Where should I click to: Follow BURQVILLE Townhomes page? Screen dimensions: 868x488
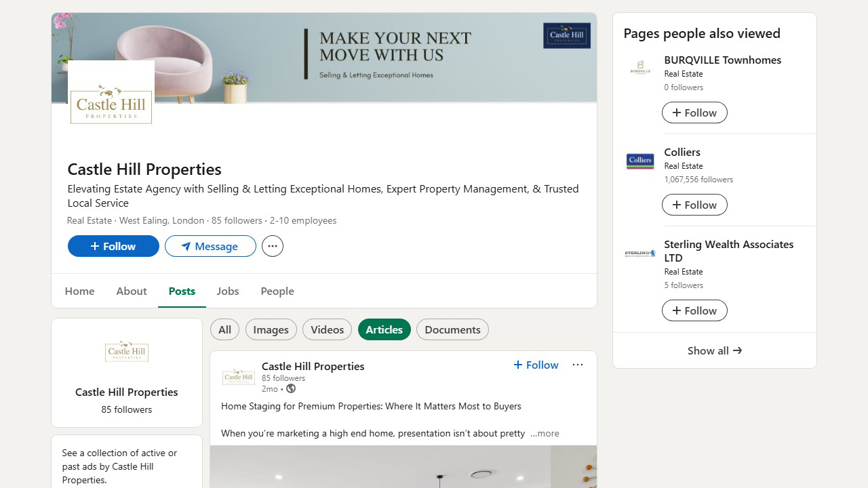tap(694, 113)
